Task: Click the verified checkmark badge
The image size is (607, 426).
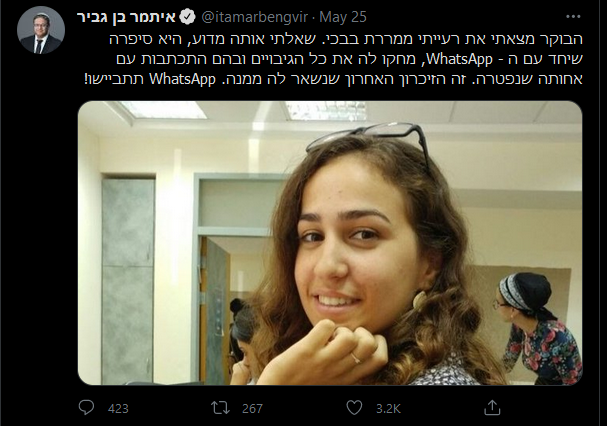Action: (189, 17)
